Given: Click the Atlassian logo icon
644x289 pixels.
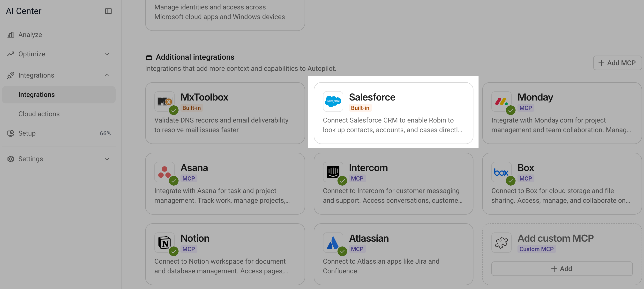Looking at the screenshot, I should tap(333, 243).
